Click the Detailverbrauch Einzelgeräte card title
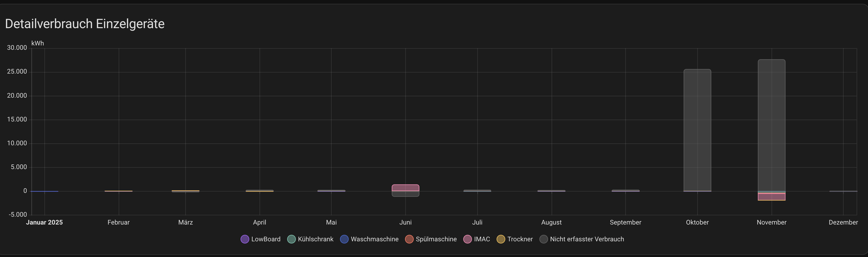This screenshot has width=868, height=257. pyautogui.click(x=85, y=24)
